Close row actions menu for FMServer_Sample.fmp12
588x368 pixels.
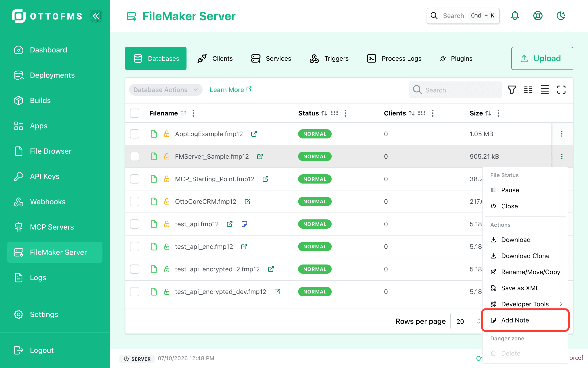coord(562,156)
